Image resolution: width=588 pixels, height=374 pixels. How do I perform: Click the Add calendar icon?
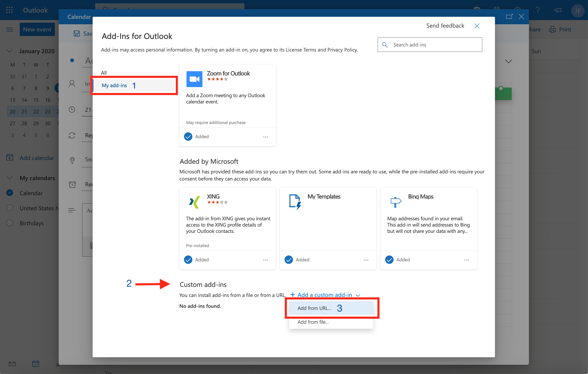click(9, 157)
